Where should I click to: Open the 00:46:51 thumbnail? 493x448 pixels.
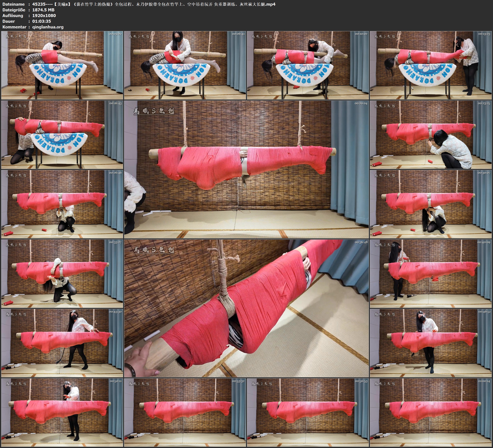click(431, 343)
